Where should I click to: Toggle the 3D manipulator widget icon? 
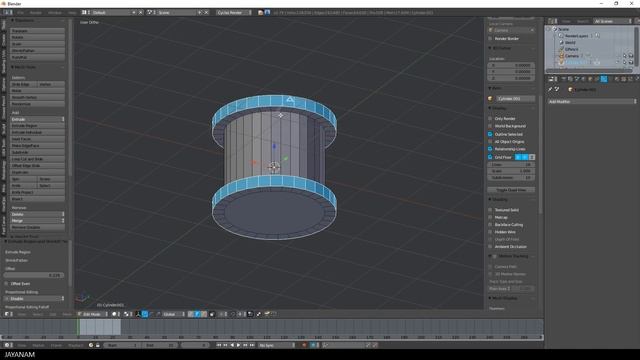[138, 314]
